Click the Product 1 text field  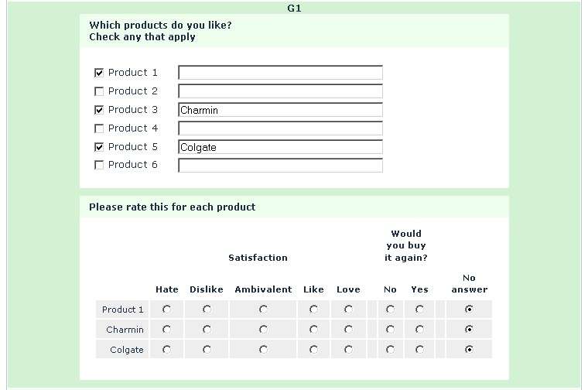280,73
